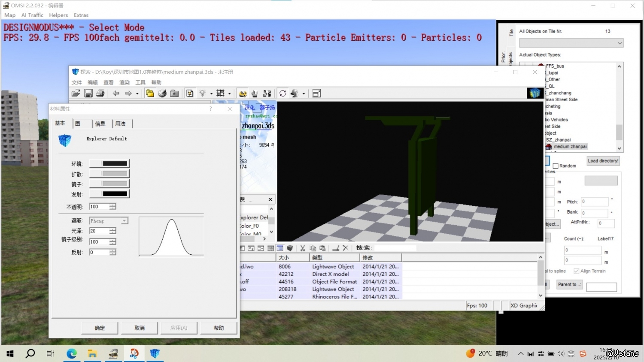
Task: Toggle the Align Terrain checkbox
Action: coord(576,271)
